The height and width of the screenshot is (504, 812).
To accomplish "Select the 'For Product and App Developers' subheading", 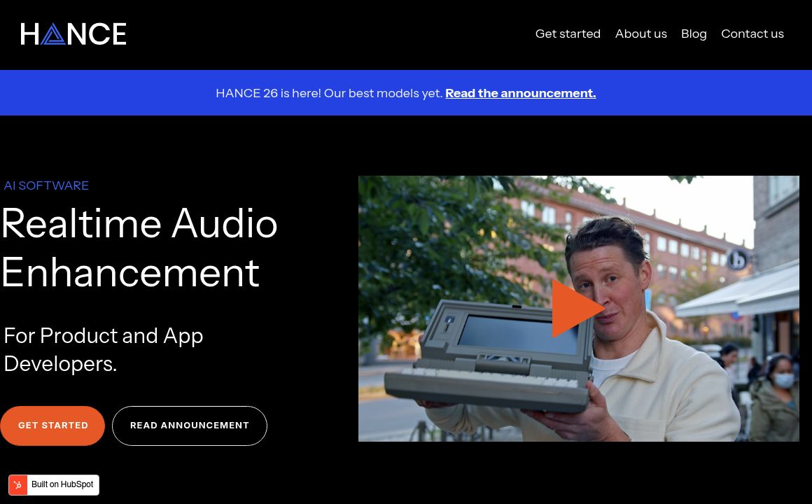I will [x=103, y=349].
